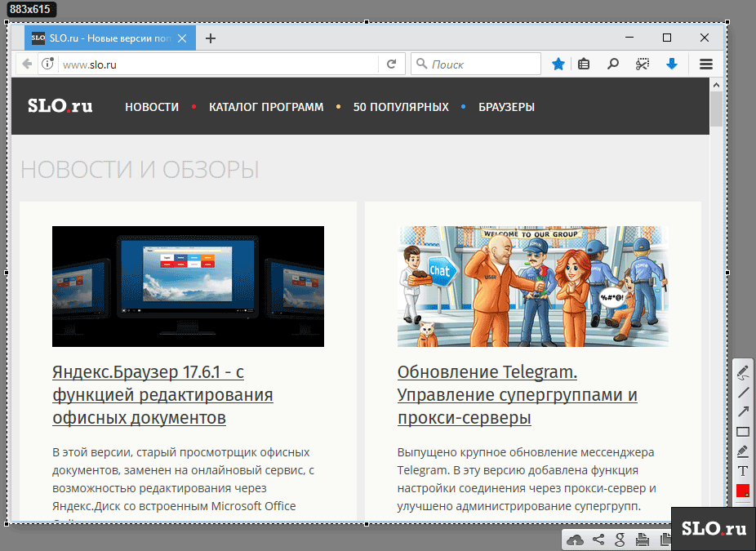The height and width of the screenshot is (551, 756).
Task: Click the НОВОСТИ И ОБЗОРЫ heading
Action: (140, 170)
